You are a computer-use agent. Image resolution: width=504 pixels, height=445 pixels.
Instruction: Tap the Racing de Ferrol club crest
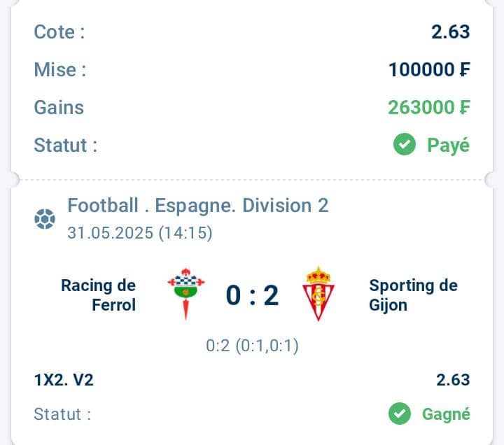pos(185,294)
